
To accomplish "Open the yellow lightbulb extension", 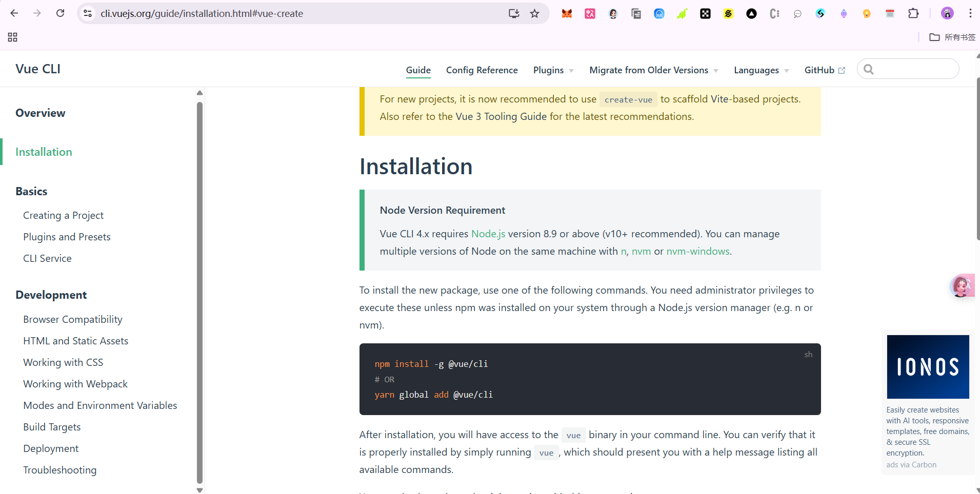I will [867, 13].
